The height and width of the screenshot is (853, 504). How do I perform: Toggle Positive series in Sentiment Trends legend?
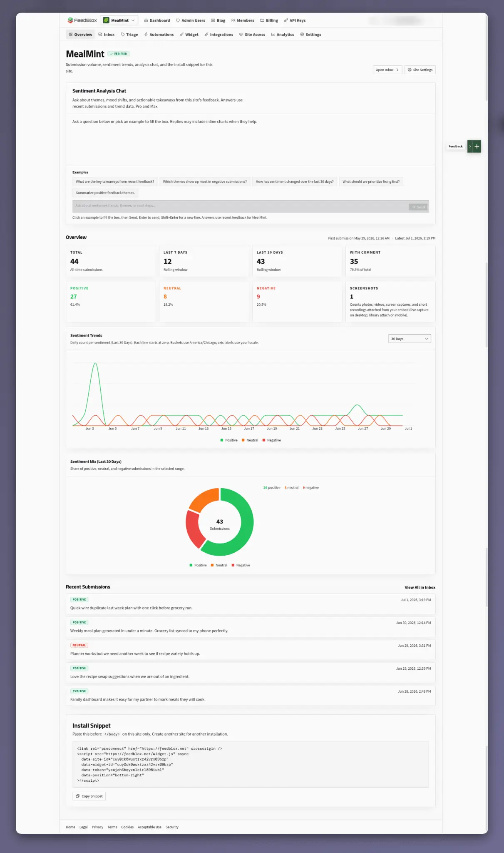tap(229, 440)
